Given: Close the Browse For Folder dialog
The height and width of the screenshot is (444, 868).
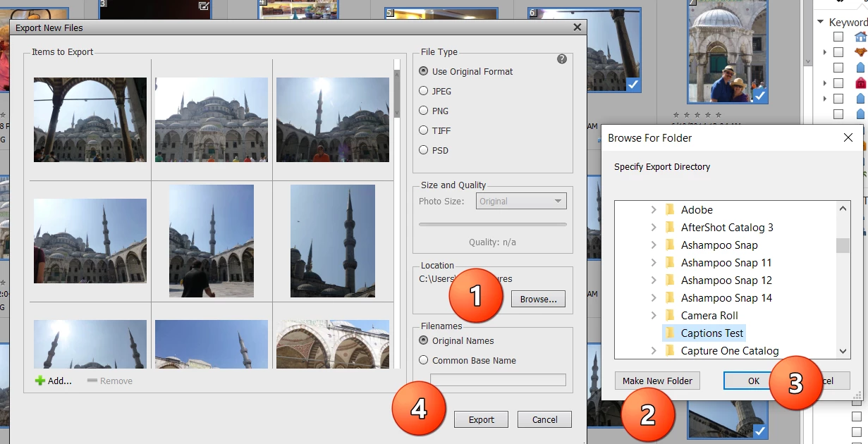Looking at the screenshot, I should pos(848,138).
